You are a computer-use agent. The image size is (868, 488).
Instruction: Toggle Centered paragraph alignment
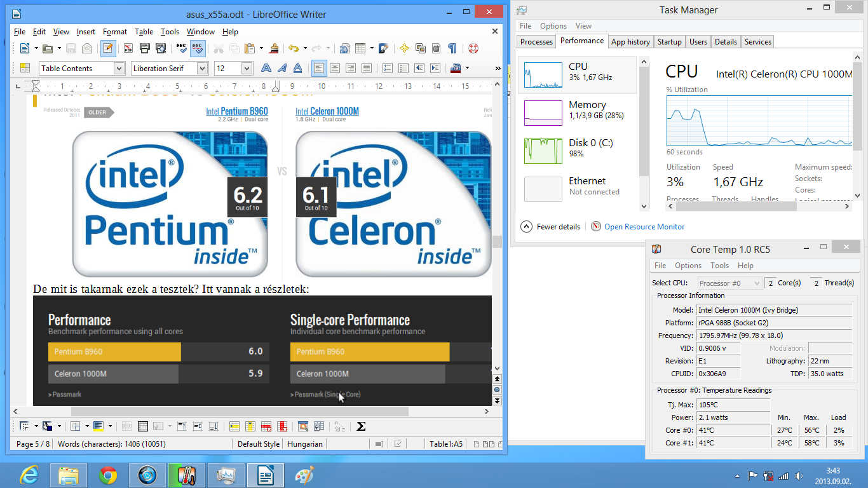click(x=335, y=68)
